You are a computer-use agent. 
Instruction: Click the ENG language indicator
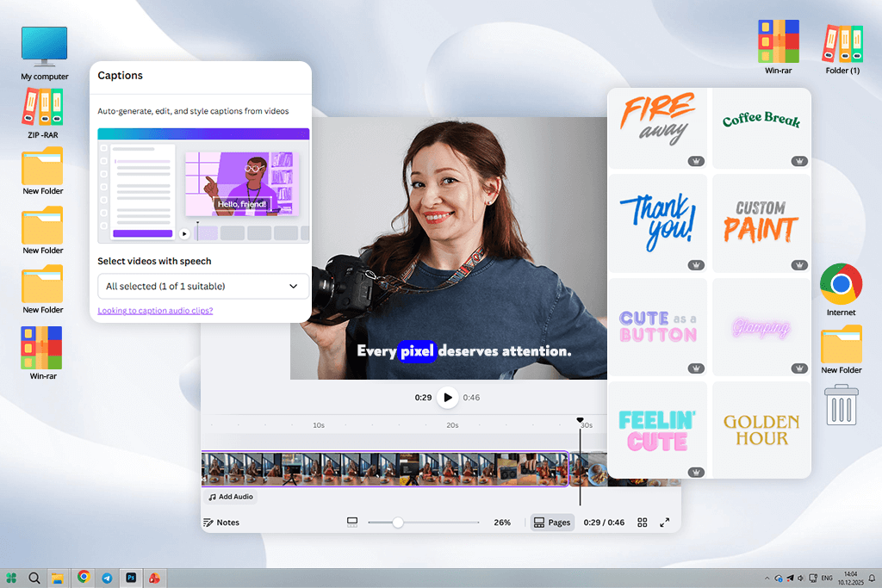coord(826,578)
